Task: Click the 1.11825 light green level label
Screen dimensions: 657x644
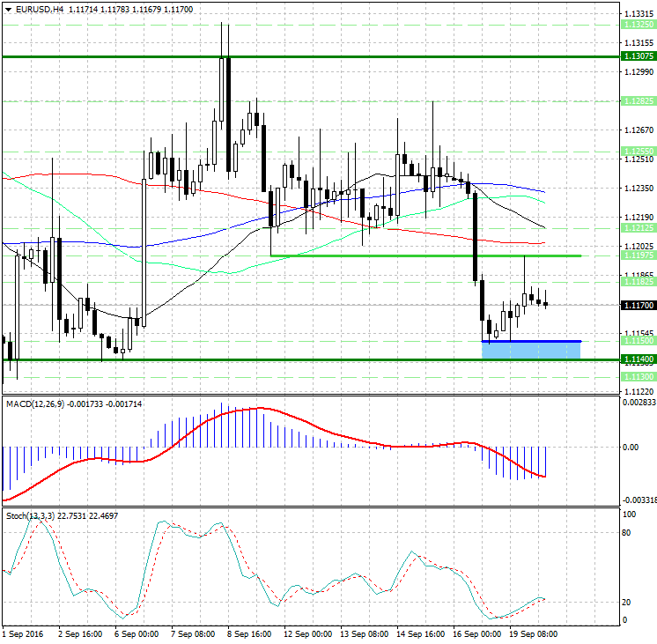Action: pyautogui.click(x=639, y=282)
